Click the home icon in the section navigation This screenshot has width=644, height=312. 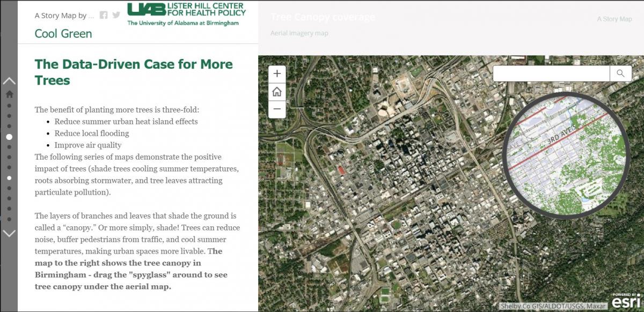tap(9, 94)
